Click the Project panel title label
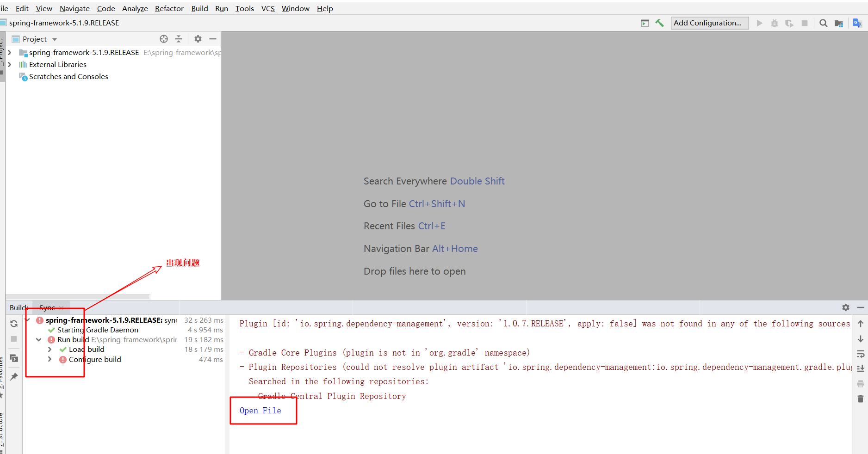 coord(35,39)
